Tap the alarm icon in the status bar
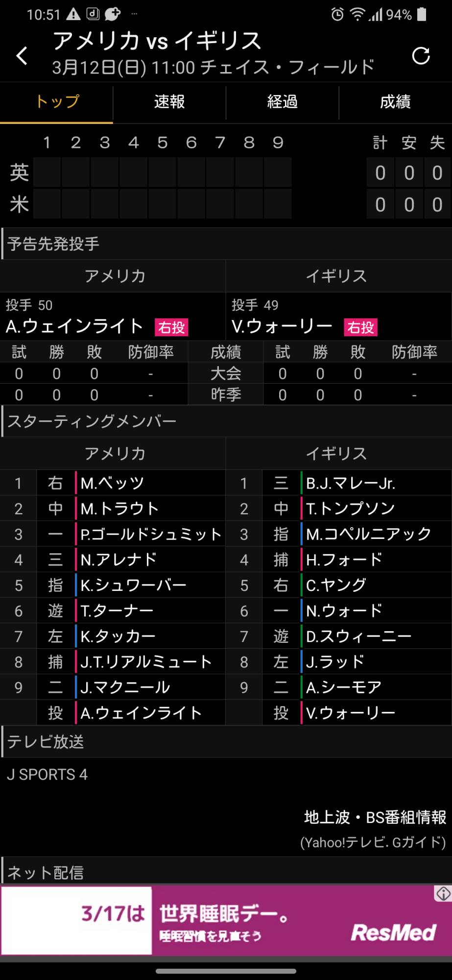 click(337, 15)
